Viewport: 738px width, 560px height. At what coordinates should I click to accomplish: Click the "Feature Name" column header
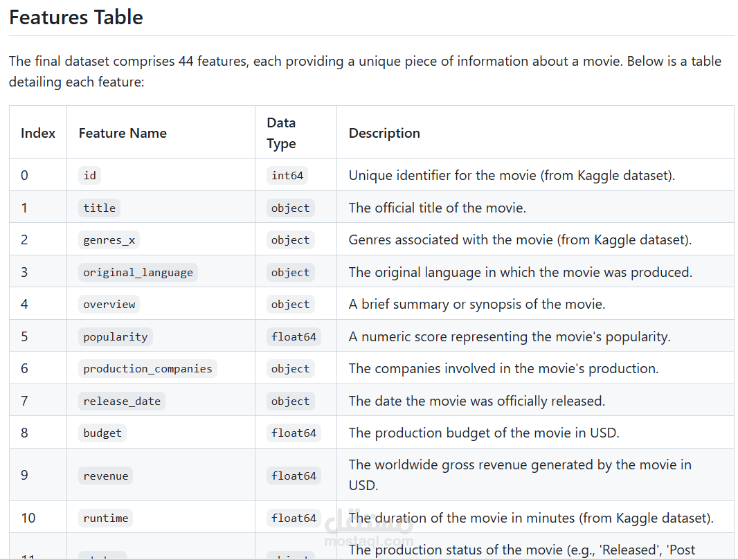(123, 133)
